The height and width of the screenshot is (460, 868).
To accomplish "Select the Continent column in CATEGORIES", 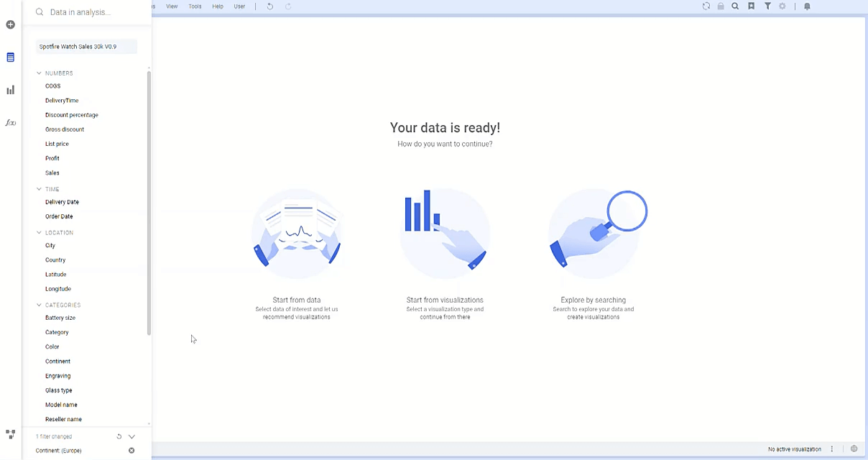I will [x=57, y=362].
